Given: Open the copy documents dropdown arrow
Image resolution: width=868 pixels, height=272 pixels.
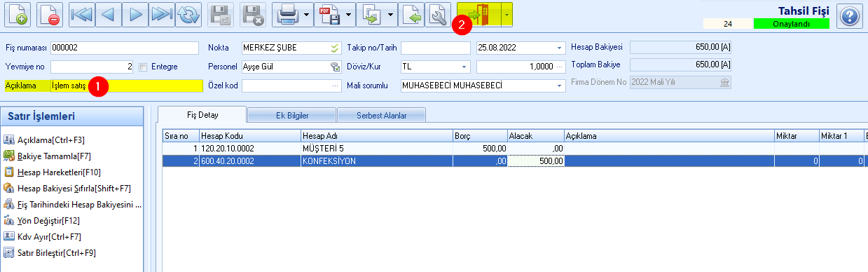Looking at the screenshot, I should point(391,15).
